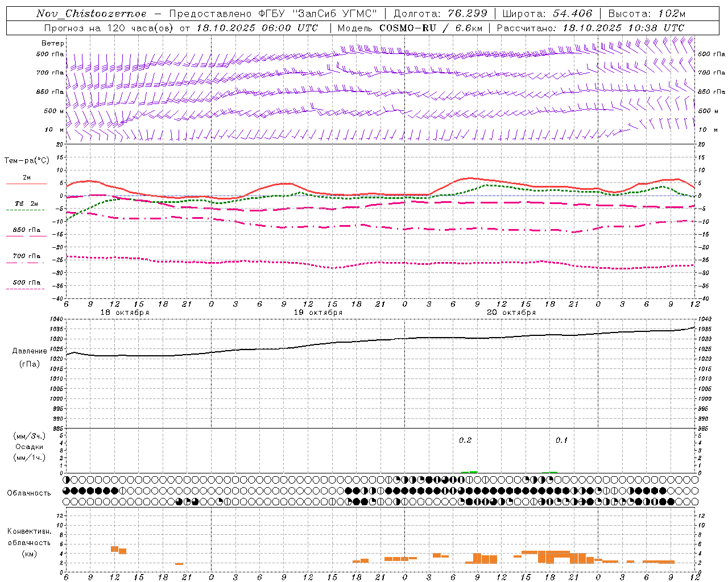The image size is (728, 582).
Task: Click the Долгота: 76.299 value
Action: [440, 14]
